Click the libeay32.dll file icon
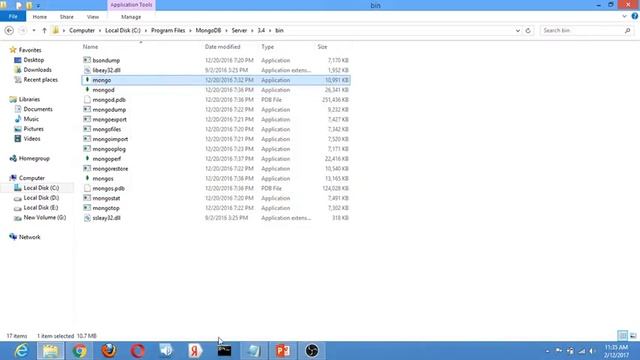 tap(87, 70)
